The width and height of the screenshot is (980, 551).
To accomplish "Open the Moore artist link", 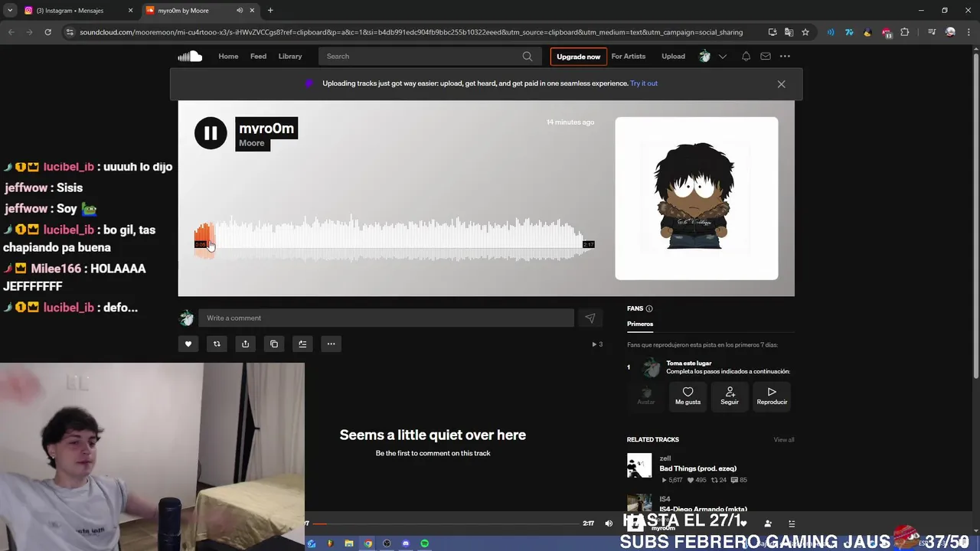I will click(x=251, y=143).
